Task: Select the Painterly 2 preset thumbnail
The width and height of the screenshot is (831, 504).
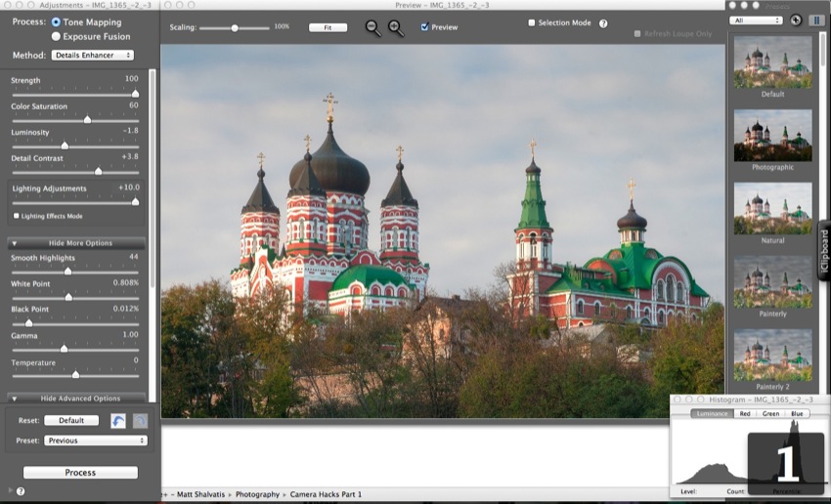Action: pos(772,355)
